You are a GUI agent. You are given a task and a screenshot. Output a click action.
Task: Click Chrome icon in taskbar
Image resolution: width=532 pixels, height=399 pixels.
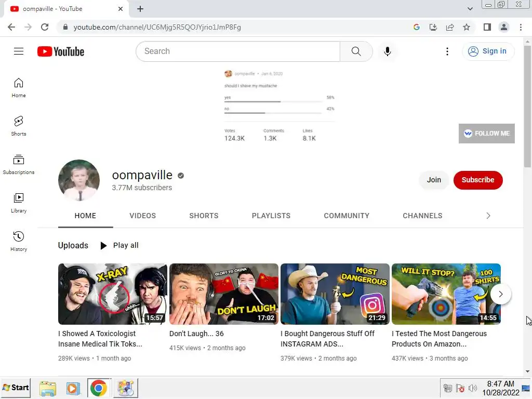click(x=99, y=388)
